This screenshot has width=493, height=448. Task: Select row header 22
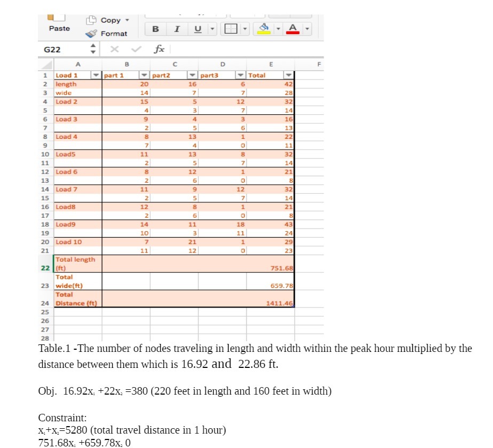point(45,263)
